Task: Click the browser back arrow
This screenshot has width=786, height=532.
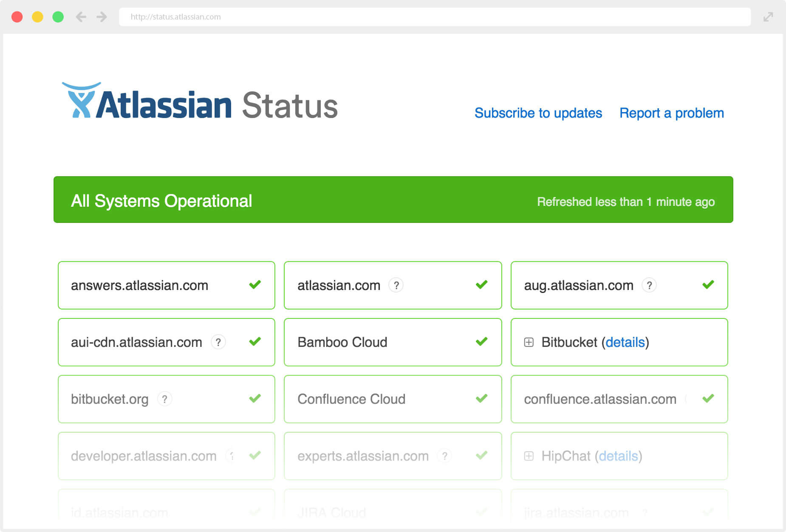Action: (x=81, y=17)
